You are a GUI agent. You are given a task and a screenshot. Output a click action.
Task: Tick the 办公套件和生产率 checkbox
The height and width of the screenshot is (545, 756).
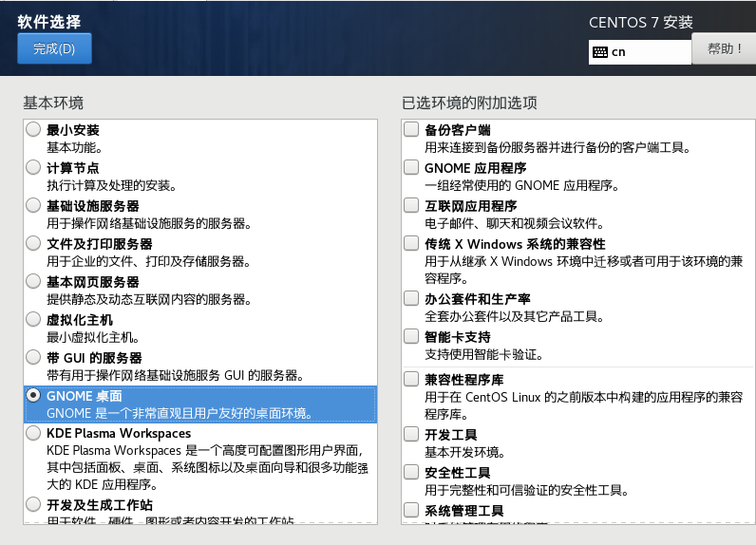tap(411, 298)
